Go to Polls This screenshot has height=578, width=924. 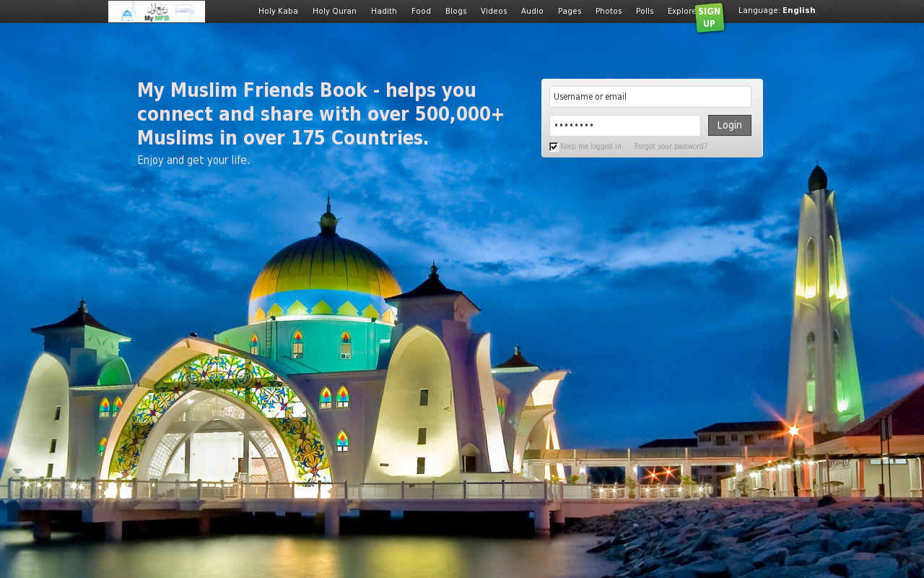(645, 11)
